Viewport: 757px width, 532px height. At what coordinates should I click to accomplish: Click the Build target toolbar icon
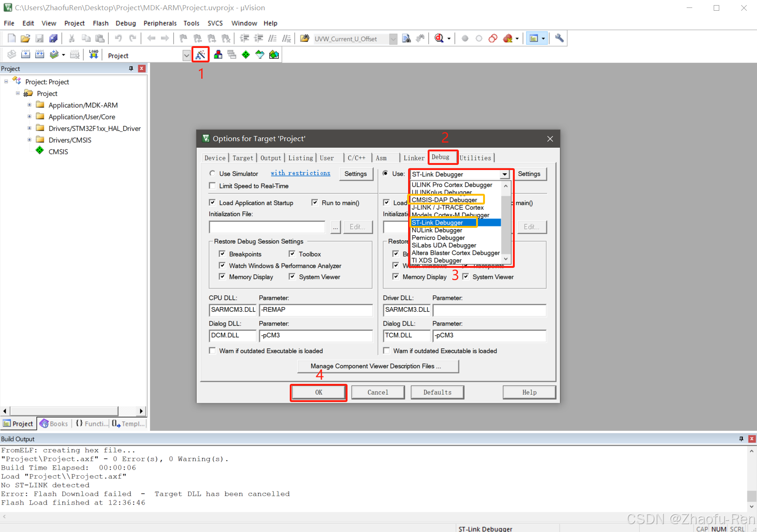26,55
